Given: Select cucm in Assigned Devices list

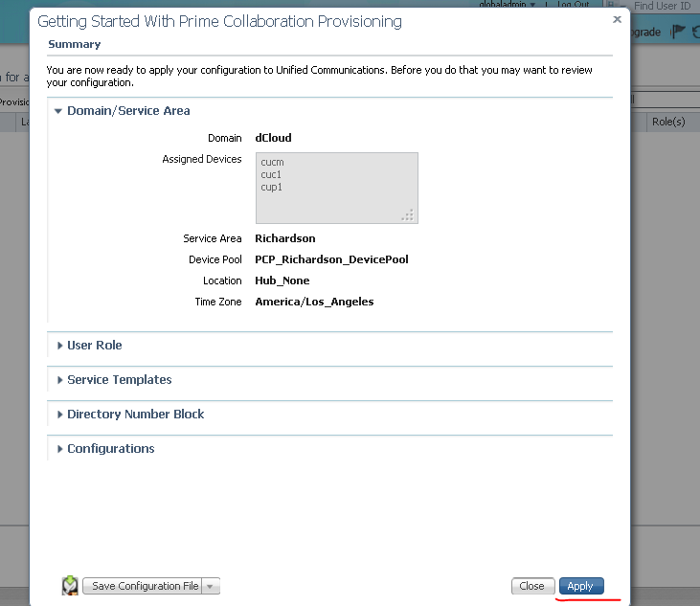Looking at the screenshot, I should pyautogui.click(x=272, y=162).
